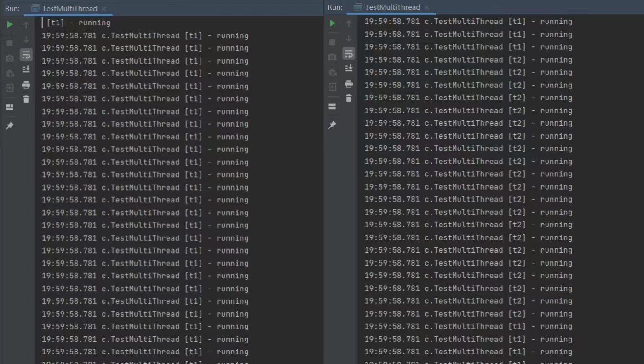Close the right TestMultiThread tab with its x
644x364 pixels.
[426, 7]
